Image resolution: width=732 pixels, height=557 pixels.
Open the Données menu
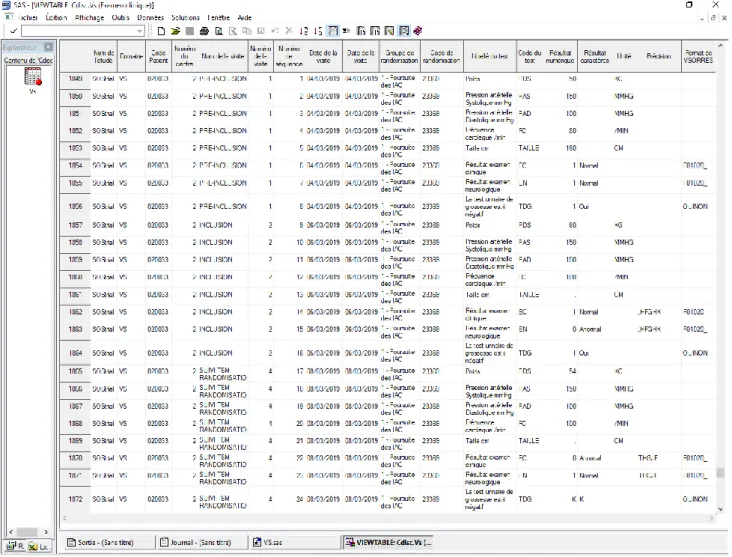(150, 18)
